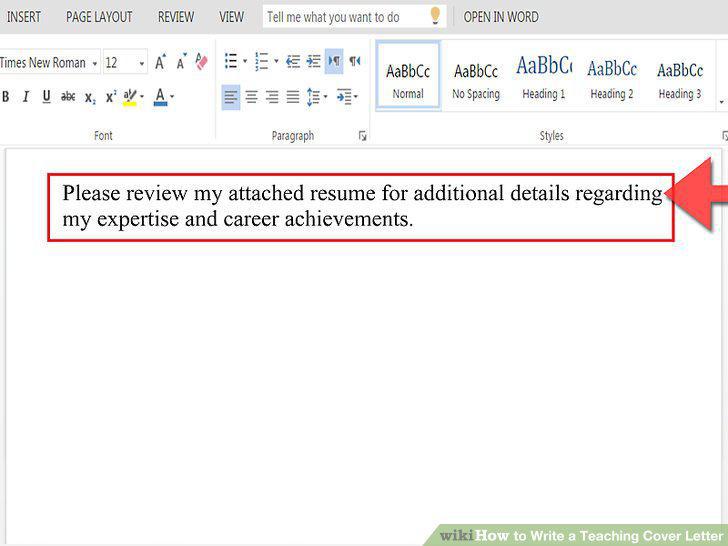Click the Shrink Font icon
The height and width of the screenshot is (546, 728).
pyautogui.click(x=182, y=61)
